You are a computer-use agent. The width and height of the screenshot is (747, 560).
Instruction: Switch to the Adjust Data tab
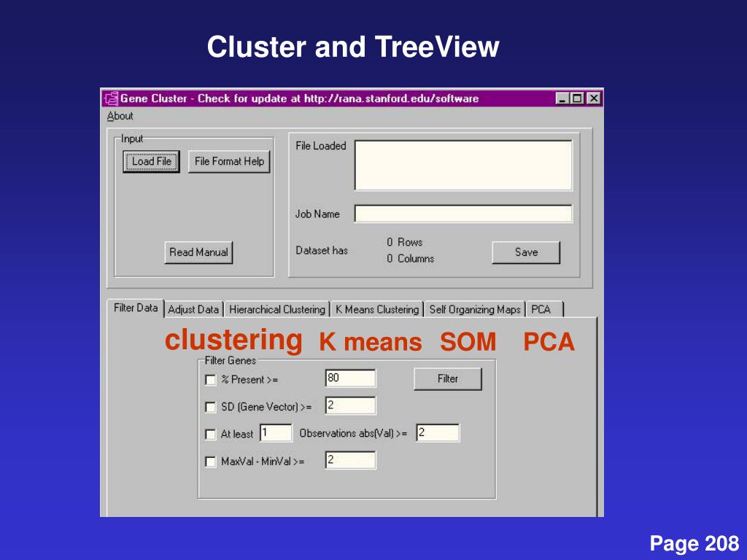click(x=193, y=309)
